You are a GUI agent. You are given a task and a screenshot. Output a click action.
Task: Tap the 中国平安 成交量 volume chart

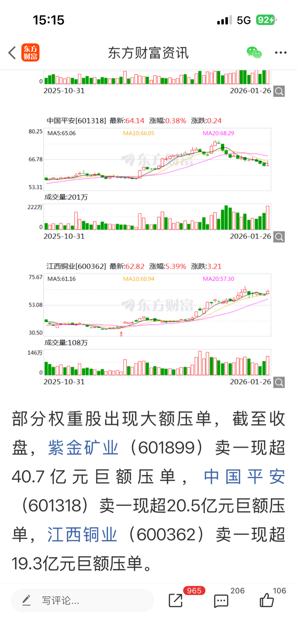click(157, 217)
